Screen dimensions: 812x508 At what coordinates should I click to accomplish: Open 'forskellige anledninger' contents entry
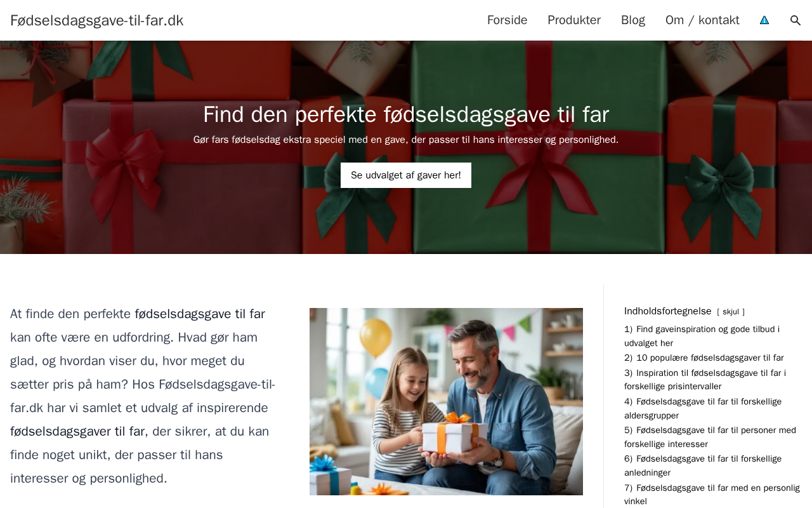pyautogui.click(x=703, y=465)
